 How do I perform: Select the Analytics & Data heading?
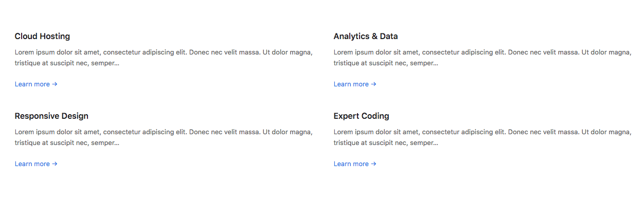366,37
